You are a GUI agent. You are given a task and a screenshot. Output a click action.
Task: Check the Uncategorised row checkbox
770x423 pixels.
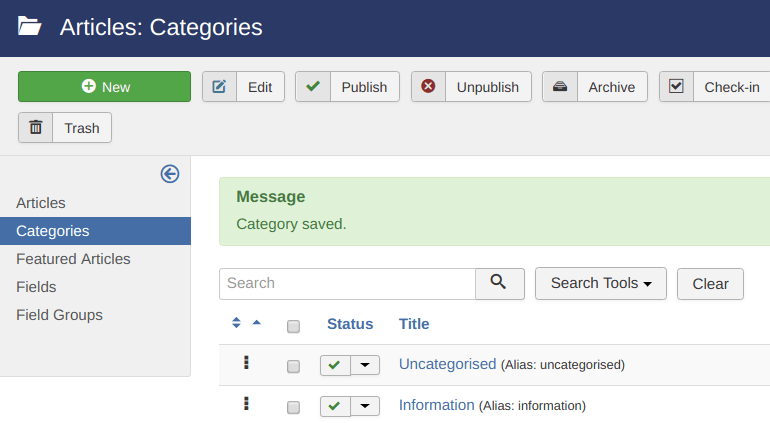293,366
